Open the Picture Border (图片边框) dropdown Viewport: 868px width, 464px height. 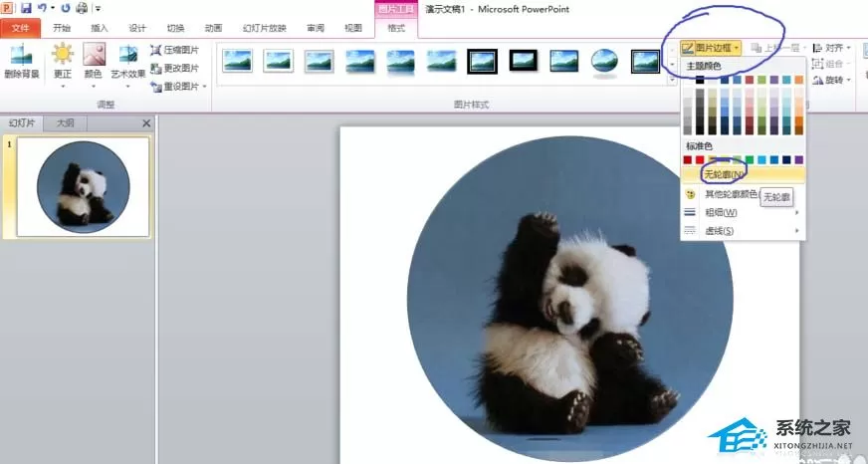(x=711, y=49)
